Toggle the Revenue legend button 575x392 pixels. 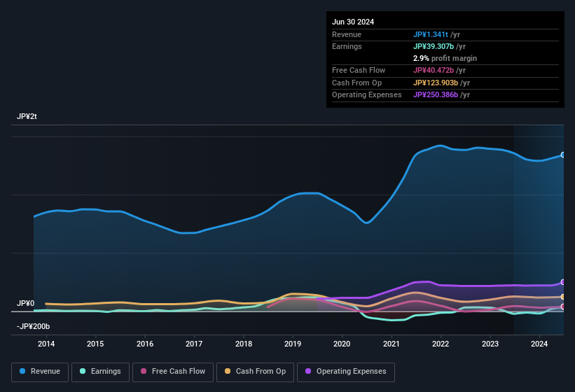coord(40,372)
